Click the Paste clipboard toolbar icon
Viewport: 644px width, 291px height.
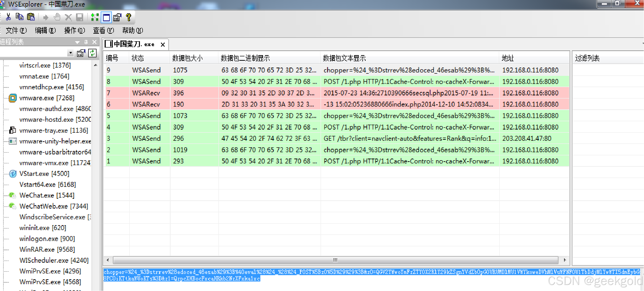point(31,17)
